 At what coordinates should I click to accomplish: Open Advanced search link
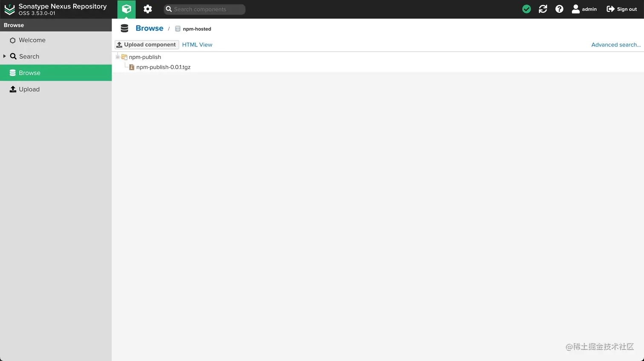click(616, 45)
